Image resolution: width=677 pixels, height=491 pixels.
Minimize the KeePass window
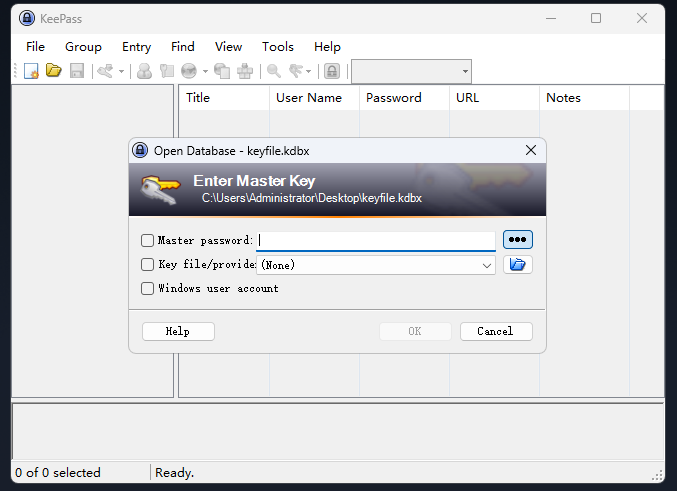(x=551, y=18)
